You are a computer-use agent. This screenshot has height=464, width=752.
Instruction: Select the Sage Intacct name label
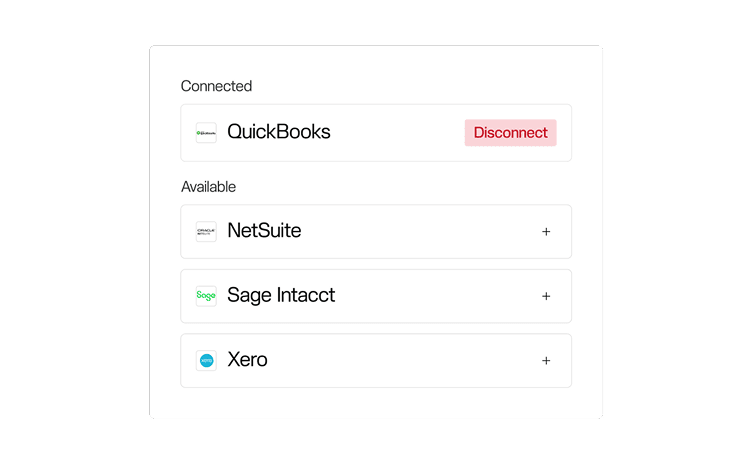[281, 296]
